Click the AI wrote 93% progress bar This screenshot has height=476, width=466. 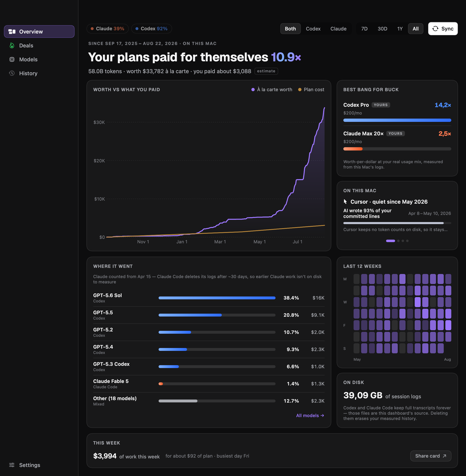397,223
